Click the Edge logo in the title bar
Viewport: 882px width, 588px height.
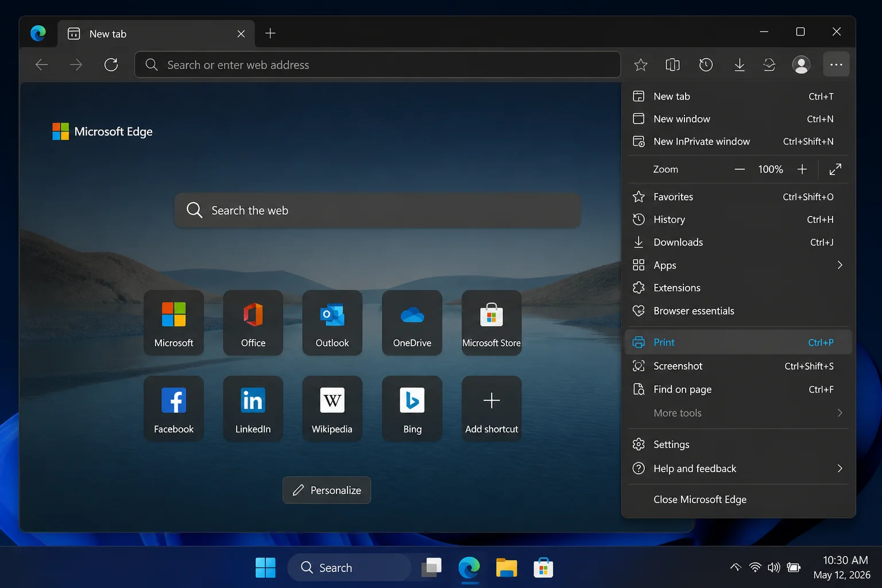[38, 33]
